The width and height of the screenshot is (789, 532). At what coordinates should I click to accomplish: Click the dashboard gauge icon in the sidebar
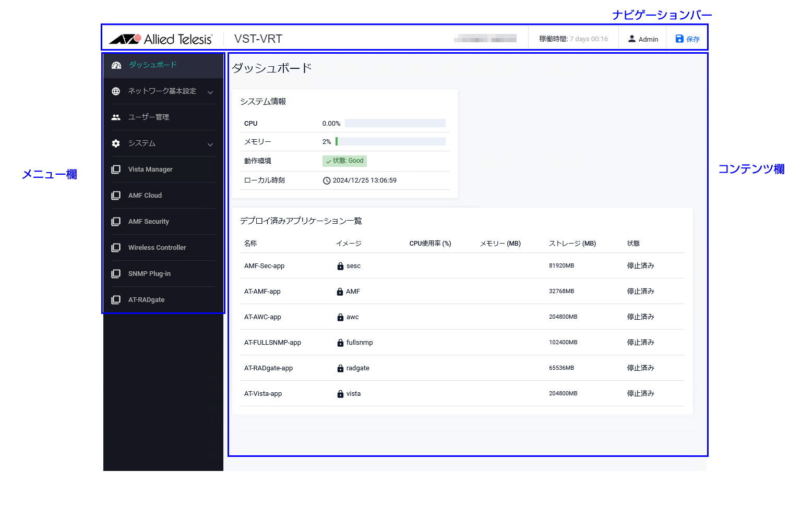116,65
